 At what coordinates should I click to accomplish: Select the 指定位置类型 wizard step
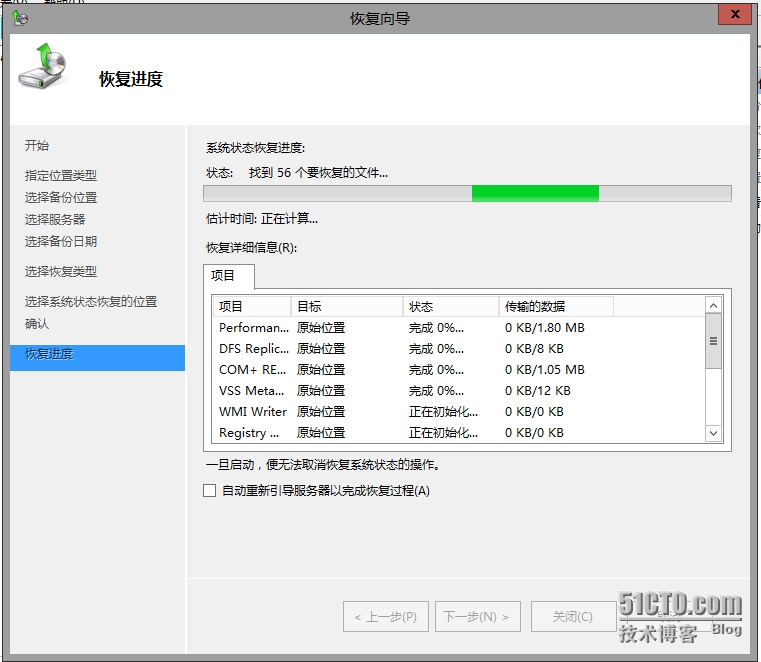[x=61, y=175]
